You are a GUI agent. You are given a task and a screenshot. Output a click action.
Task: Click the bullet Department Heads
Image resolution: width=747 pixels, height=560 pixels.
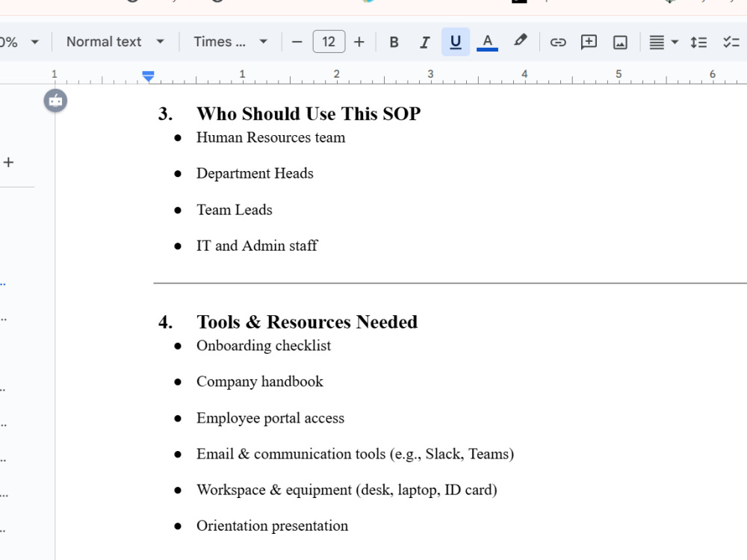click(255, 173)
